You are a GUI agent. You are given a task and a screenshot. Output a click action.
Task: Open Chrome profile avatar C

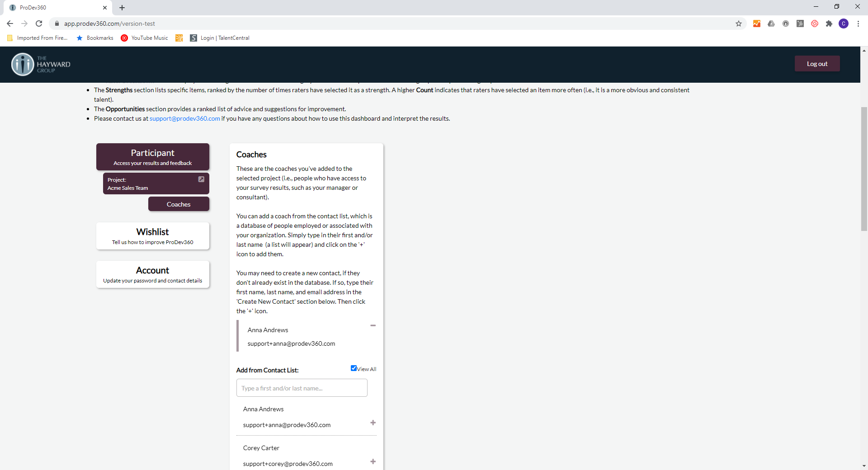click(x=844, y=23)
